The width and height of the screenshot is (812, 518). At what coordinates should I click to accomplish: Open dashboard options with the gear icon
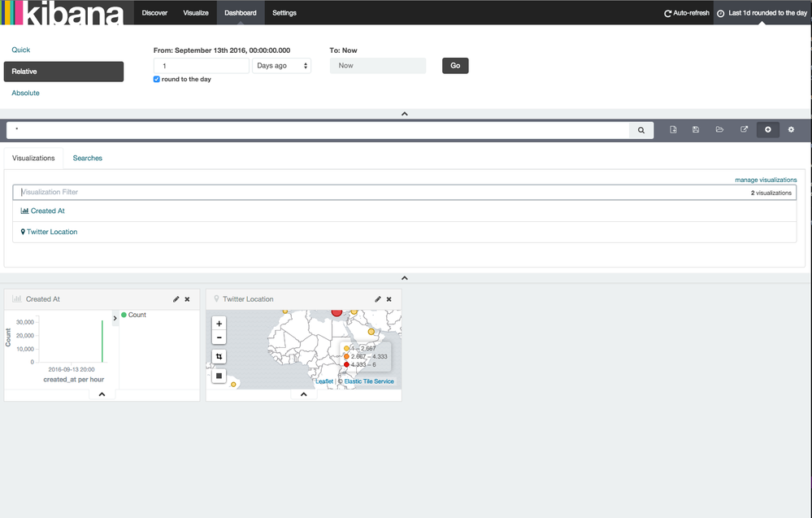(790, 129)
